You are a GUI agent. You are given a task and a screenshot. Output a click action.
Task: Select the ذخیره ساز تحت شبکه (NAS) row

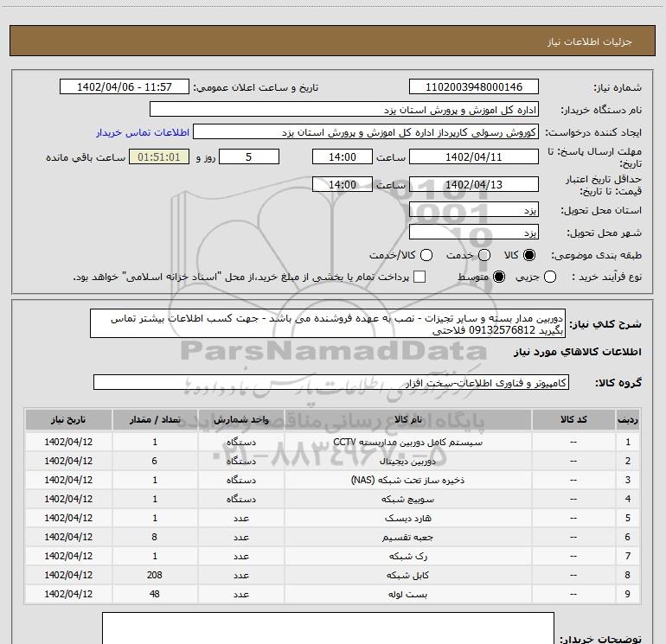(333, 480)
